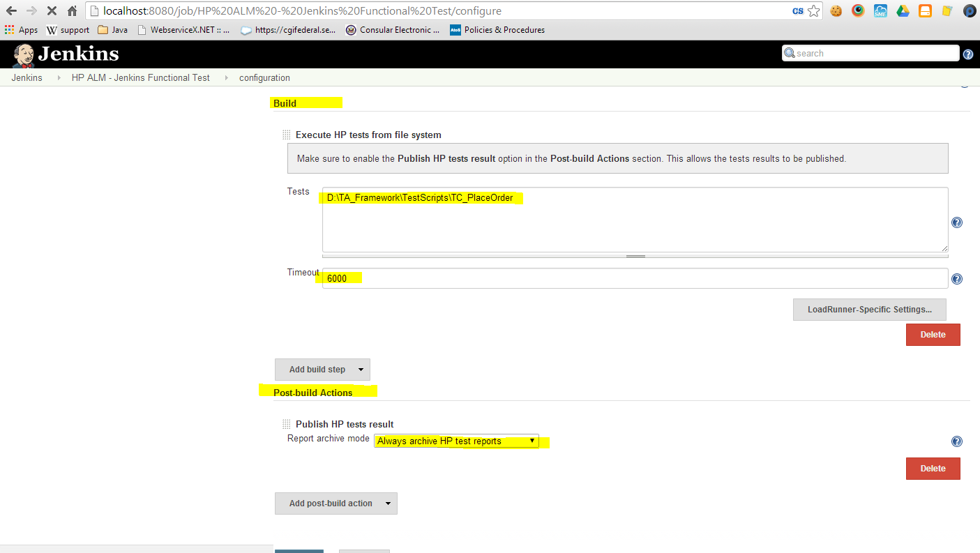The image size is (980, 553).
Task: Open the Google Drive extension icon
Action: point(903,11)
